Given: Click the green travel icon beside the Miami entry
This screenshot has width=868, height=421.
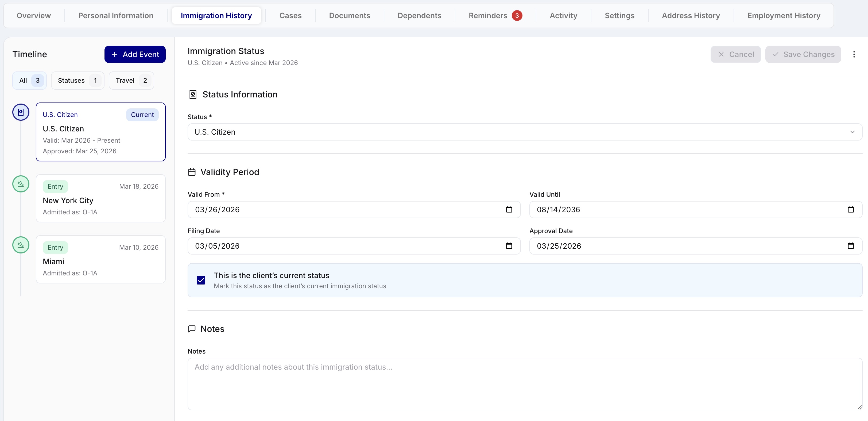Looking at the screenshot, I should coord(21,245).
